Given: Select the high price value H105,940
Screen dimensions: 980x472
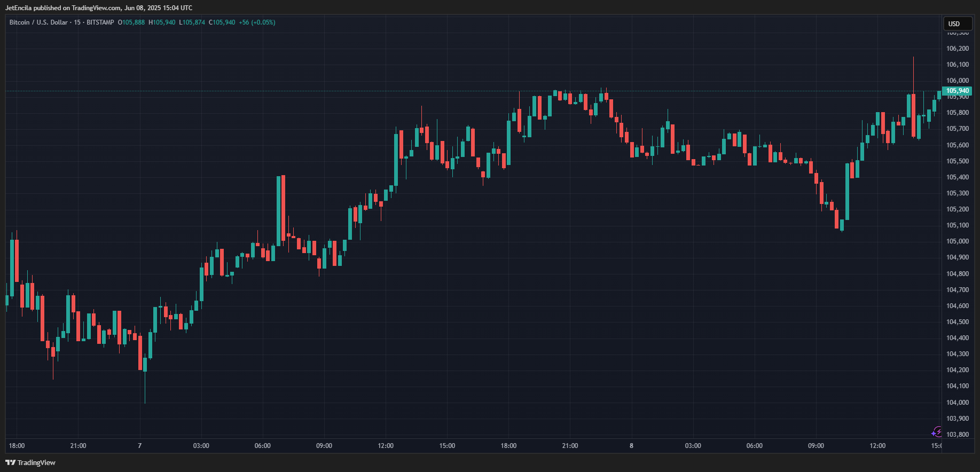Looking at the screenshot, I should [162, 22].
